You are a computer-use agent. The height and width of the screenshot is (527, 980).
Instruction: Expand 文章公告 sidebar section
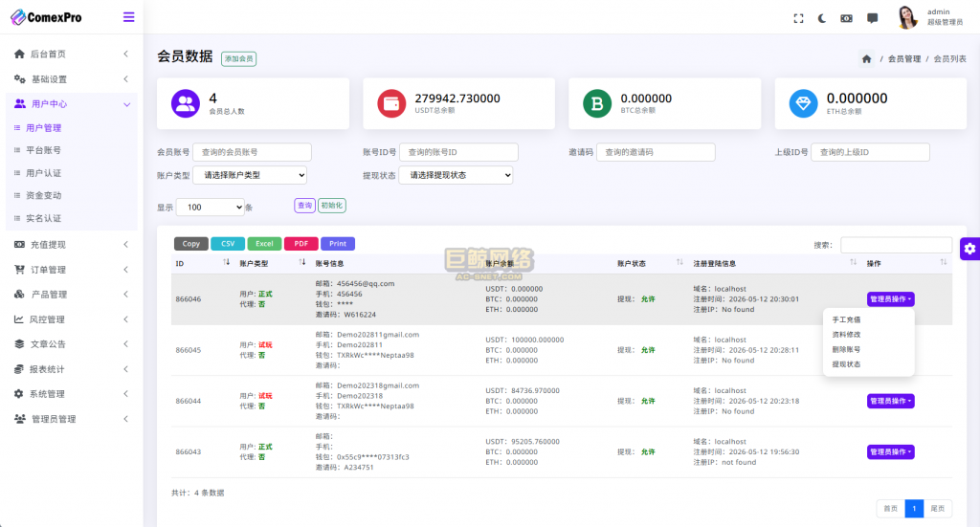coord(71,344)
